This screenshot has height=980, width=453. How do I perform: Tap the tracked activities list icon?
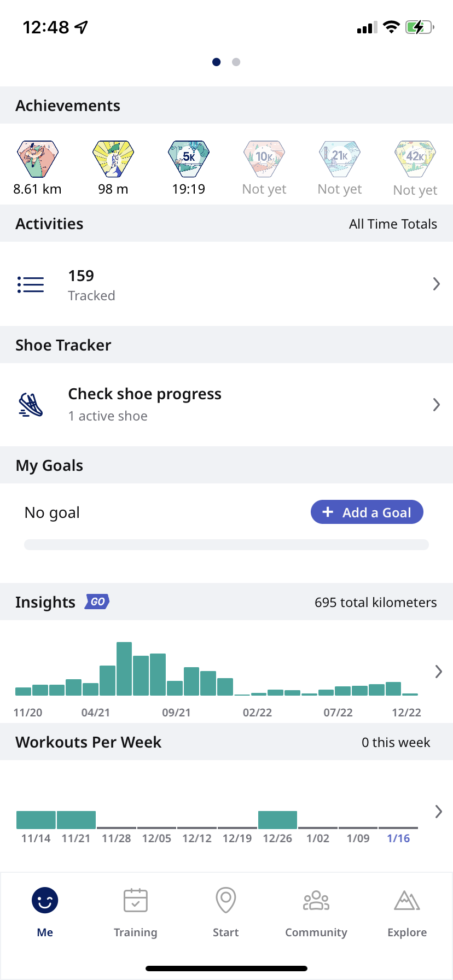pyautogui.click(x=31, y=284)
